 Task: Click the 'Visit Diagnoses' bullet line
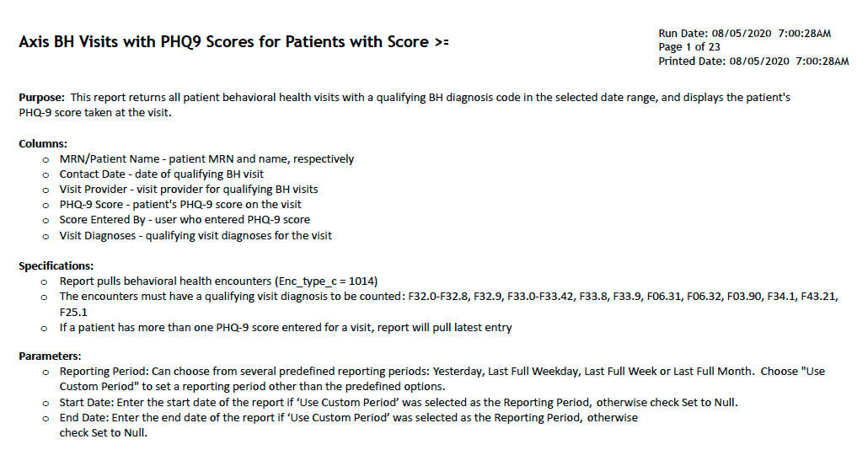[196, 236]
